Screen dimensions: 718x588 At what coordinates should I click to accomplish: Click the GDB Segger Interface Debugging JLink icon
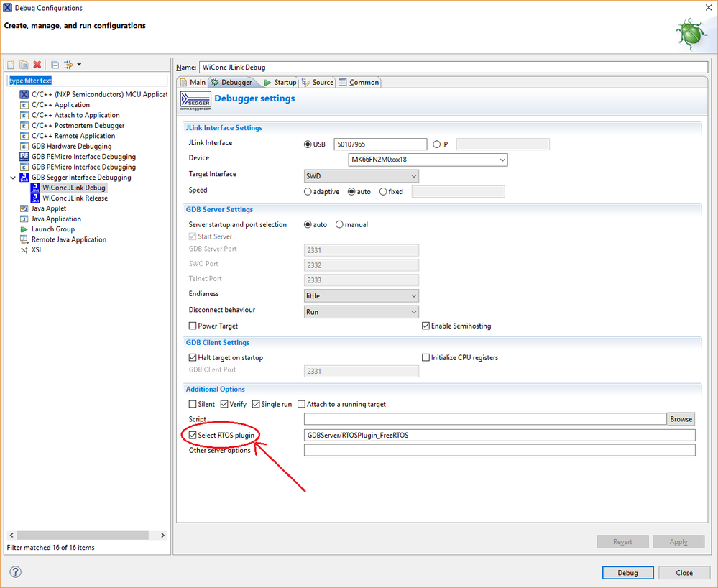24,178
